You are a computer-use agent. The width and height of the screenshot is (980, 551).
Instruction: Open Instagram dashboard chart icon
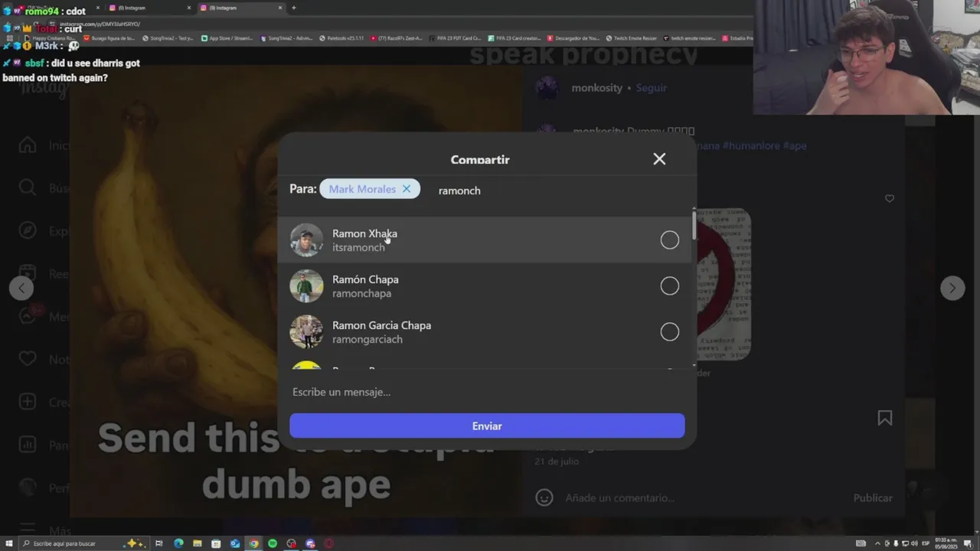(28, 445)
